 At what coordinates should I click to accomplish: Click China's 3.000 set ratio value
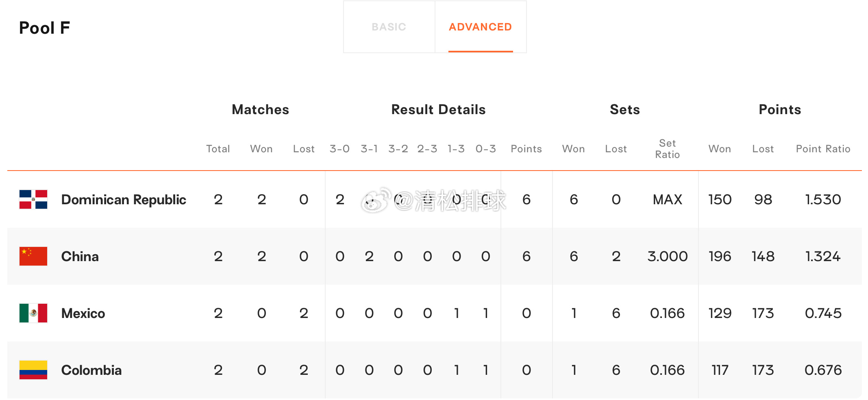[668, 256]
